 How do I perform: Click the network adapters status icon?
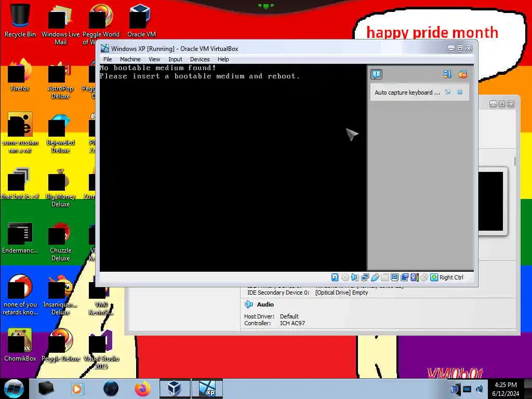tap(365, 277)
